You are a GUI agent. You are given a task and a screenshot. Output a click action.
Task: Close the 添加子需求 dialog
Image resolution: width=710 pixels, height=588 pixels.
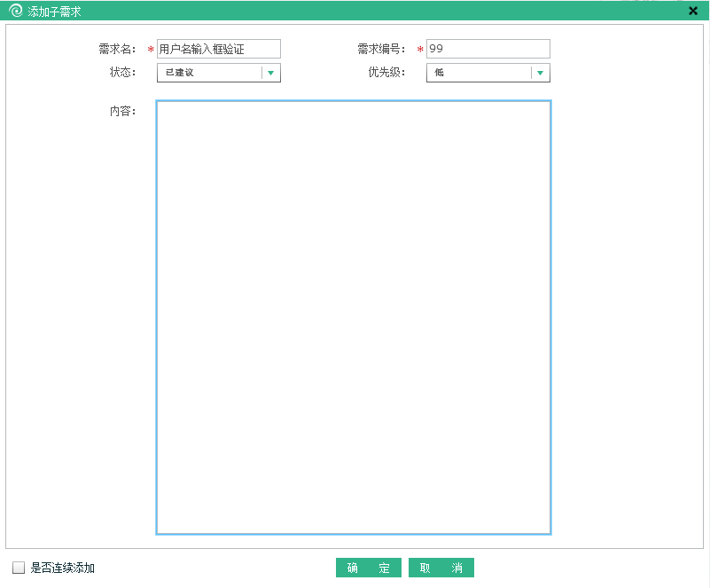coord(693,11)
